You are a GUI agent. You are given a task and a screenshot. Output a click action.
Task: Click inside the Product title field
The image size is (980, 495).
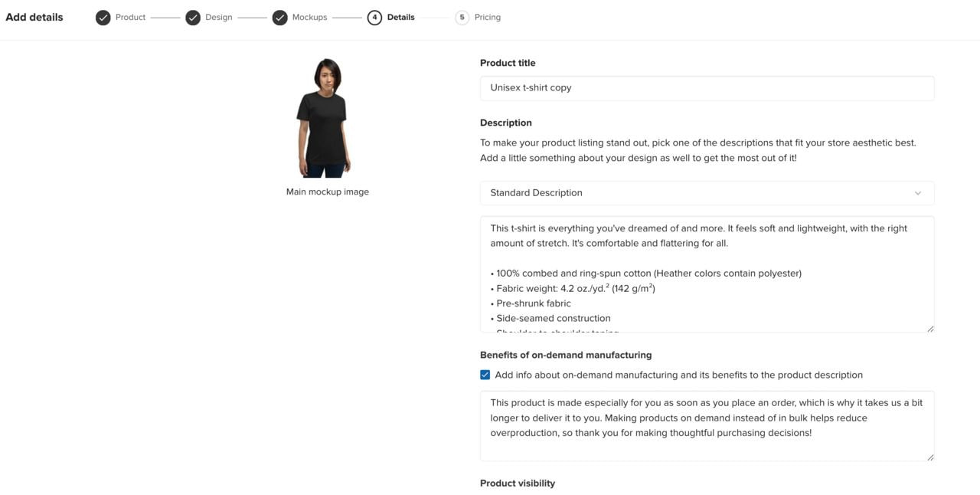pyautogui.click(x=706, y=87)
